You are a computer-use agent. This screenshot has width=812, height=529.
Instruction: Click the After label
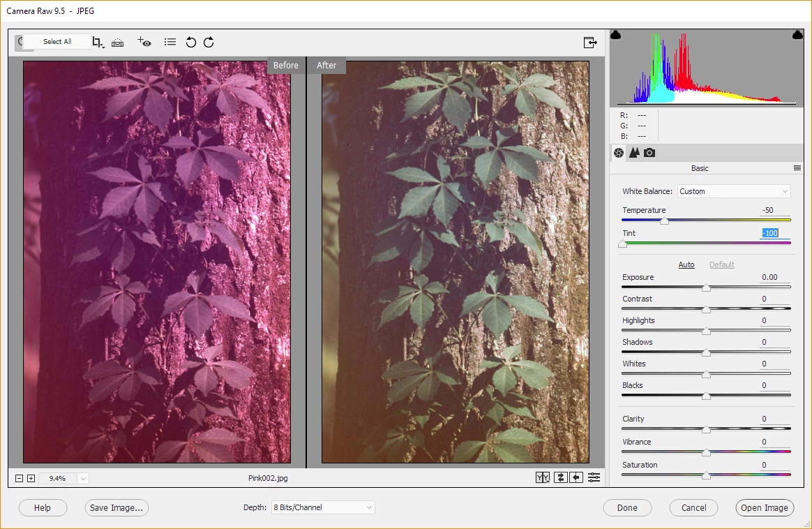click(326, 66)
